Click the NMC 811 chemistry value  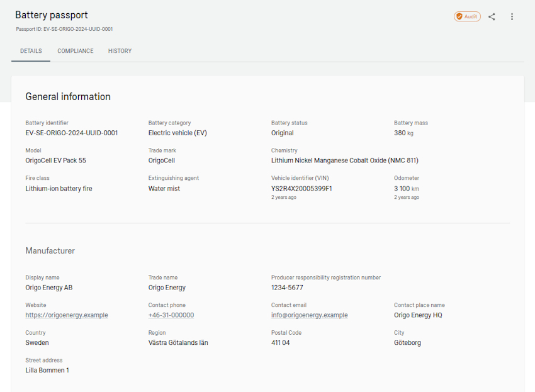(344, 160)
